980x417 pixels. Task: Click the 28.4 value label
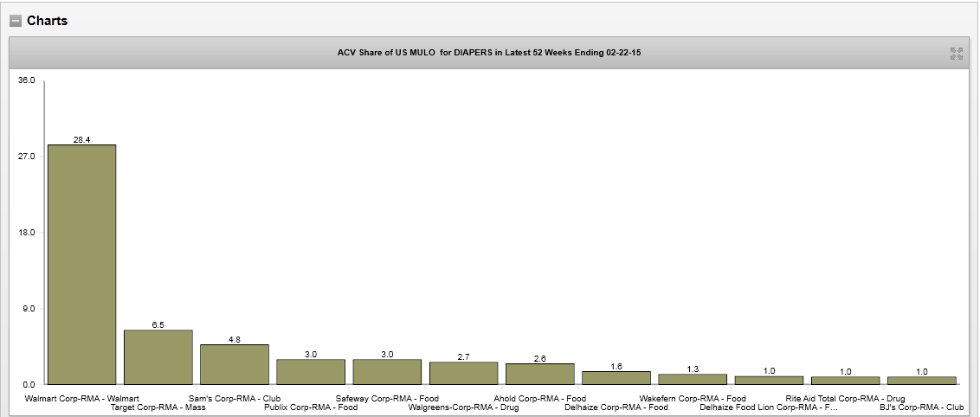point(81,139)
